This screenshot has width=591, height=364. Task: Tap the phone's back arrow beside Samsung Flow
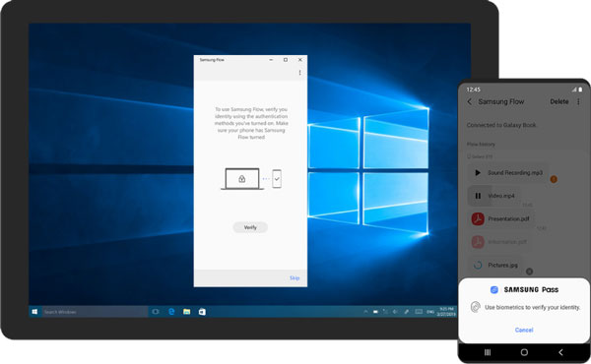click(x=470, y=101)
